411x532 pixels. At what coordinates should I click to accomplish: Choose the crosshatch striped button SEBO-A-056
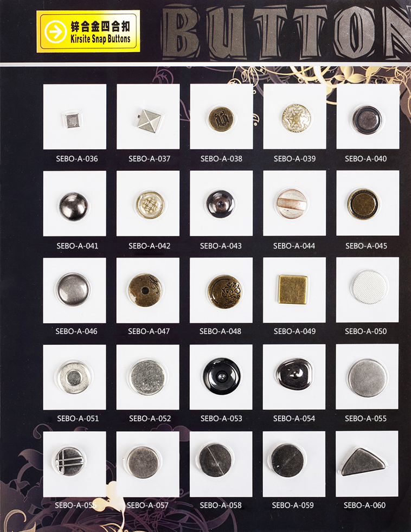(x=69, y=461)
